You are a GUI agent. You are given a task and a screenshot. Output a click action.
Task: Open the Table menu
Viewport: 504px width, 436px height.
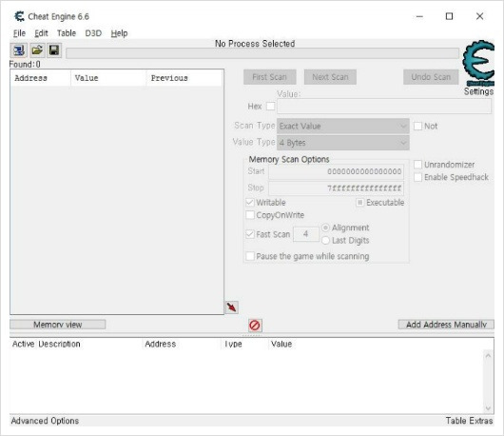click(67, 33)
